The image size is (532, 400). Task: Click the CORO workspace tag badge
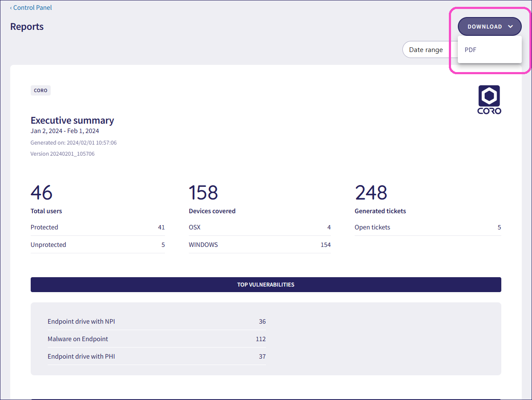point(40,90)
